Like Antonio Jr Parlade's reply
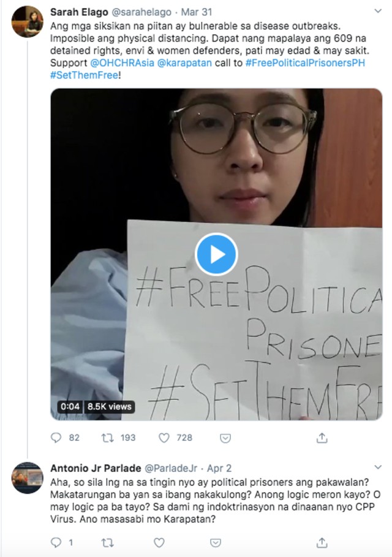 [159, 542]
